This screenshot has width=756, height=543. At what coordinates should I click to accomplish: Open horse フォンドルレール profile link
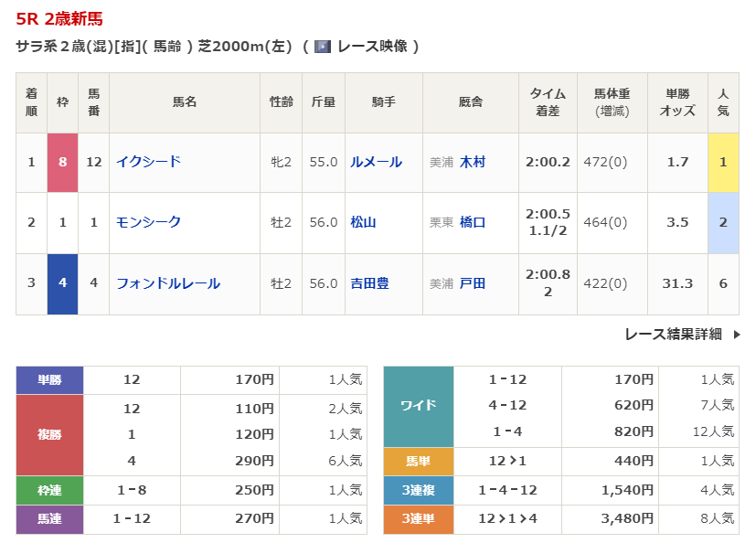[167, 283]
